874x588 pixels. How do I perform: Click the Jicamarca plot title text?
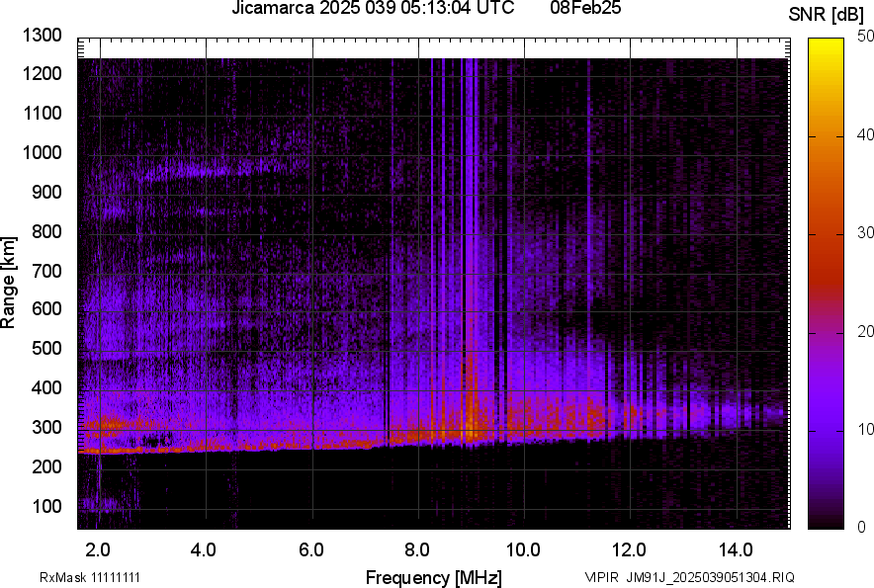coord(372,9)
